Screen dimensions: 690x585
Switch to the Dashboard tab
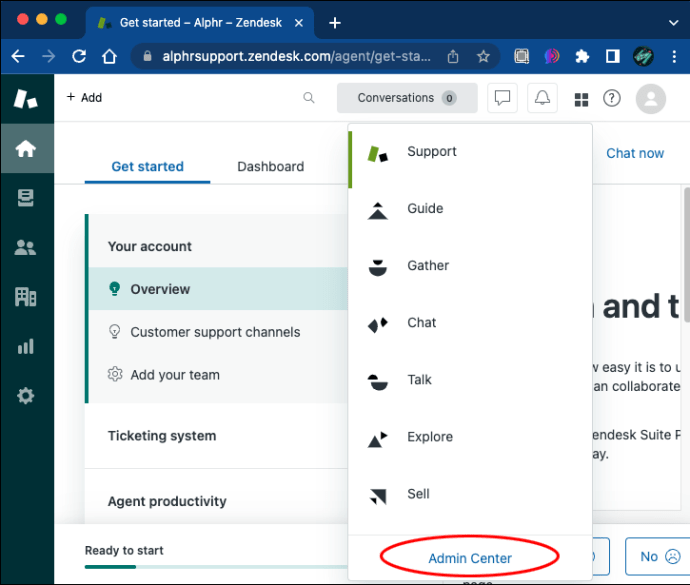point(271,167)
